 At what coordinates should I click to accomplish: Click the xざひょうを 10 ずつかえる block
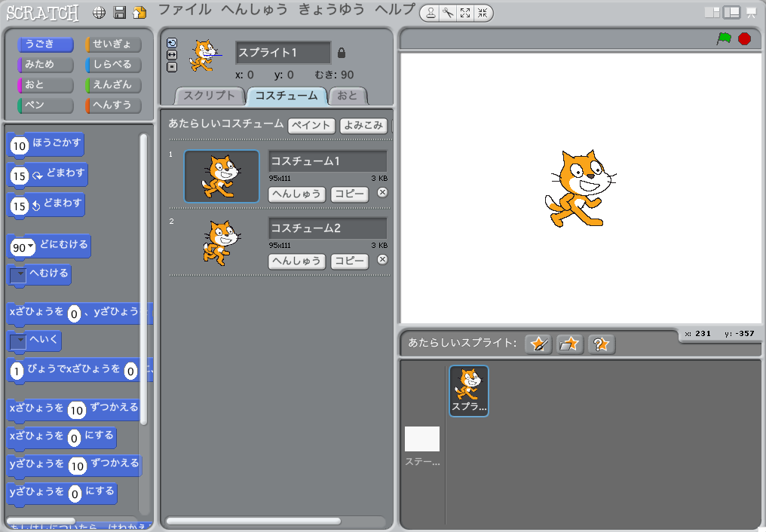[75, 409]
